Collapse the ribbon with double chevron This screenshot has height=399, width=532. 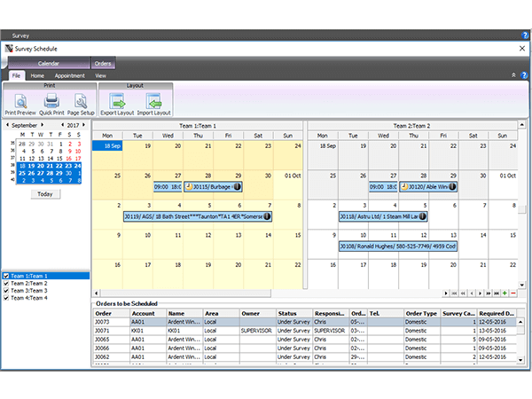coord(513,75)
